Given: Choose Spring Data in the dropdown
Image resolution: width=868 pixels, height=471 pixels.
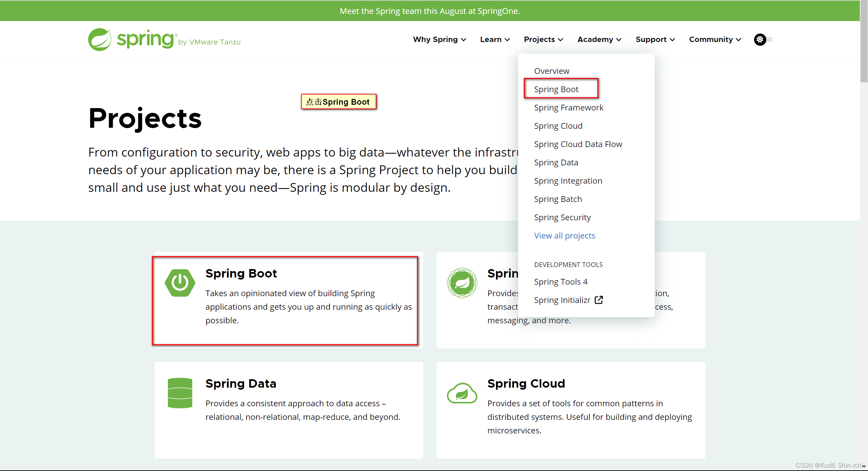Looking at the screenshot, I should [556, 163].
